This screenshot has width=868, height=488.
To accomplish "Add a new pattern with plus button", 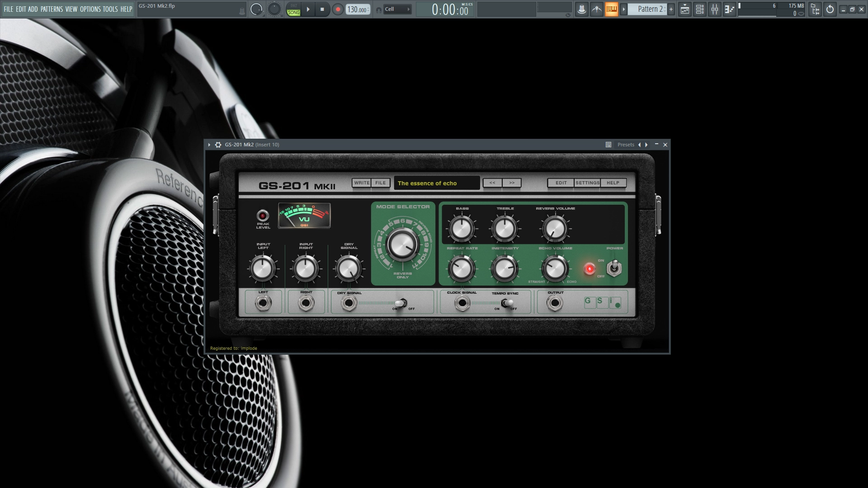I will (x=671, y=9).
